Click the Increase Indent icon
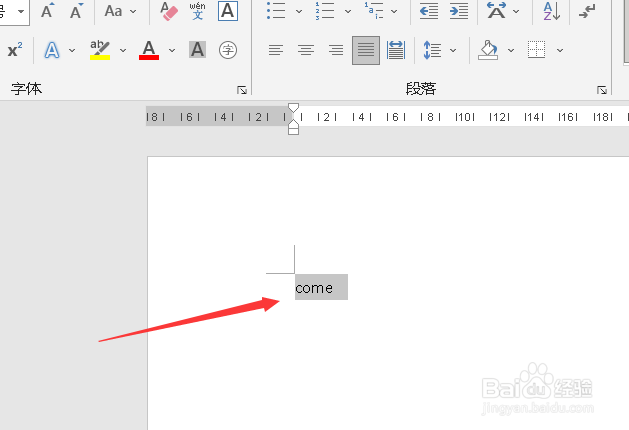Image resolution: width=629 pixels, height=430 pixels. tap(459, 11)
